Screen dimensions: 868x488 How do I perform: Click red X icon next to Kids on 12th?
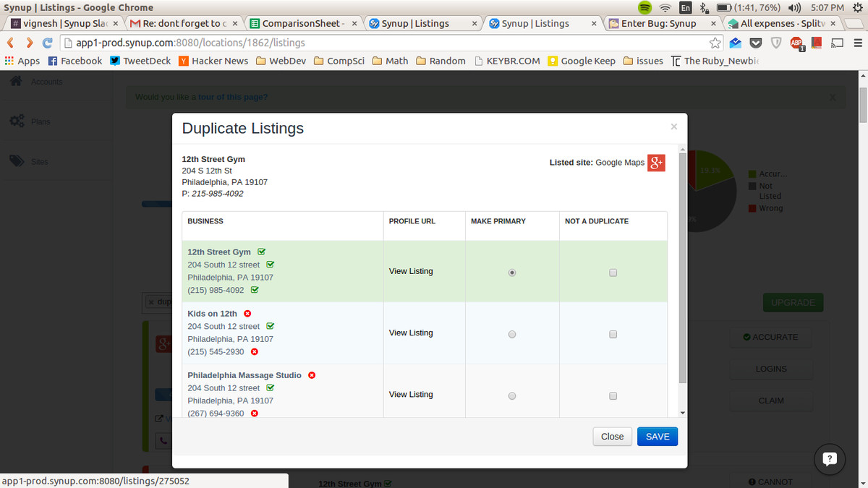[x=247, y=314]
